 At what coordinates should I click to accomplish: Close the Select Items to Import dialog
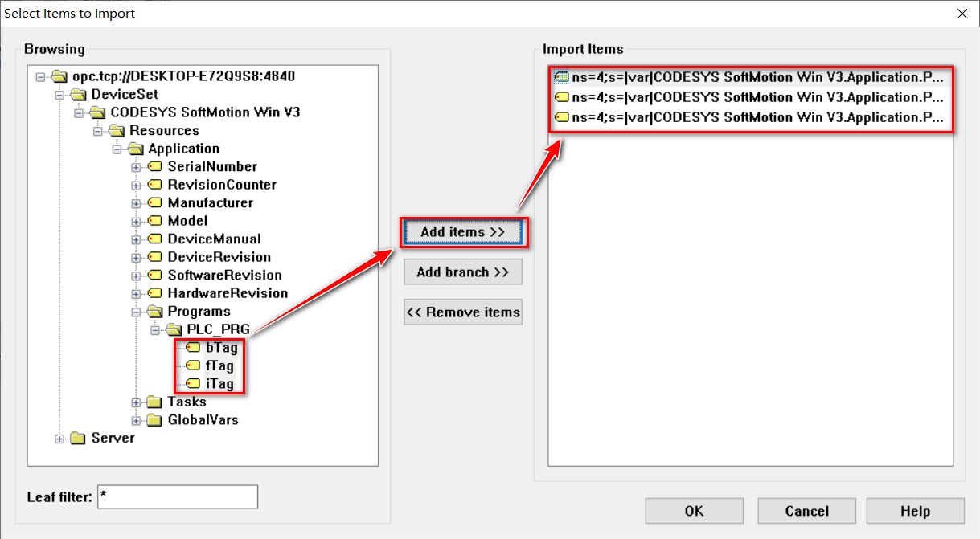click(x=962, y=14)
